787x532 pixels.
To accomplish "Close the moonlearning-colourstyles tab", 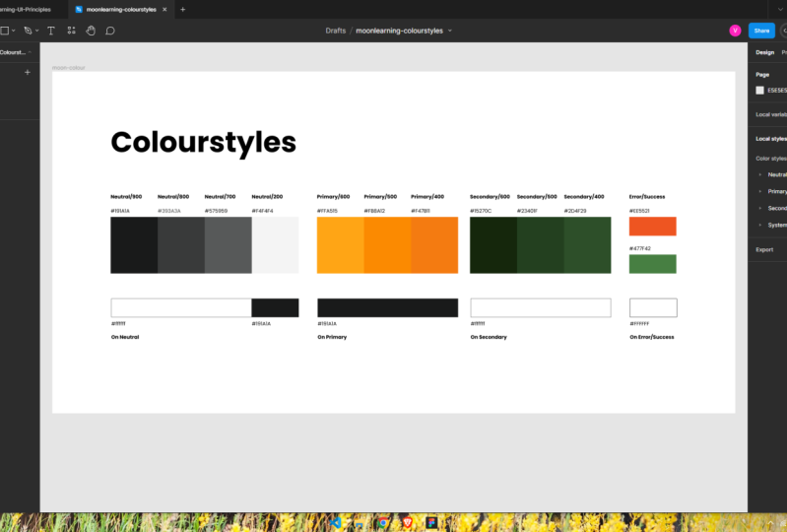I will point(164,10).
